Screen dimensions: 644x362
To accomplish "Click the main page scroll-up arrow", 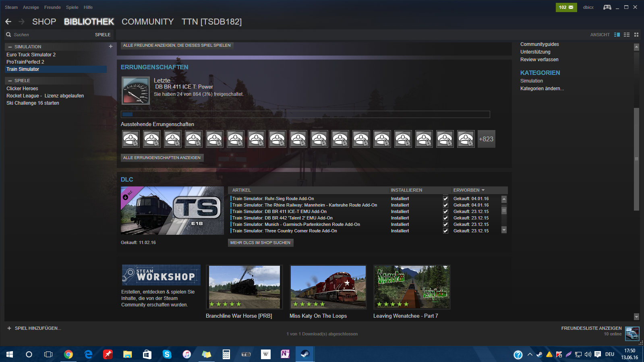I will (x=636, y=47).
